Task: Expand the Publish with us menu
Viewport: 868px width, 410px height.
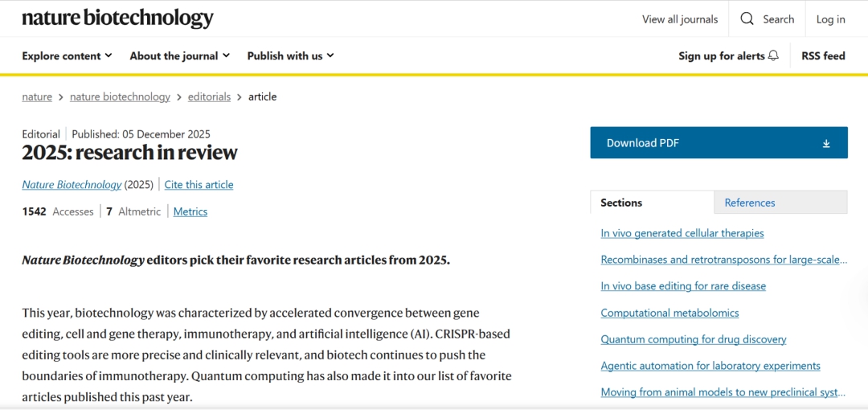Action: [290, 55]
